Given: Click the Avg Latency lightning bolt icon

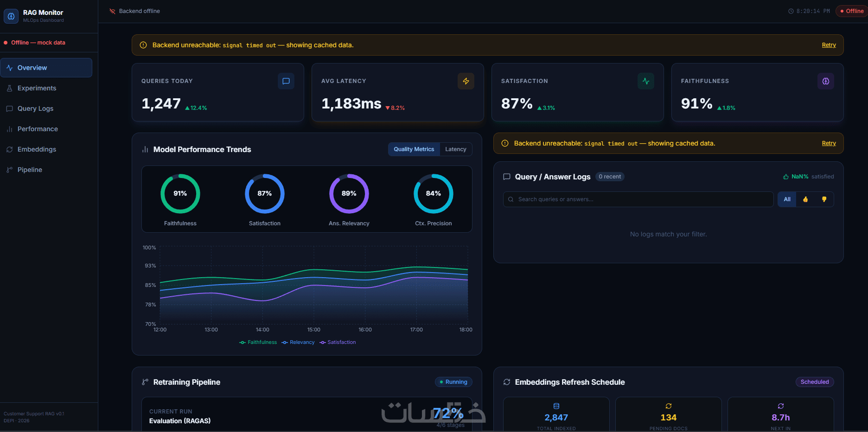Looking at the screenshot, I should click(x=466, y=81).
